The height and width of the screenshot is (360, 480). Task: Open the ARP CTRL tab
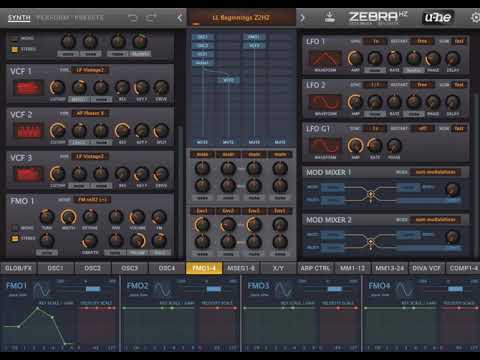click(x=315, y=268)
